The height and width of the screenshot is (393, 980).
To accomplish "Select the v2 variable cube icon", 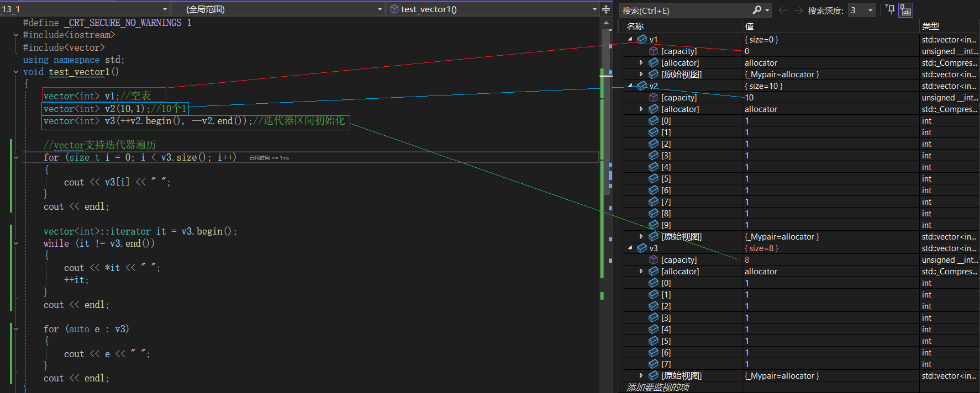I will coord(642,86).
